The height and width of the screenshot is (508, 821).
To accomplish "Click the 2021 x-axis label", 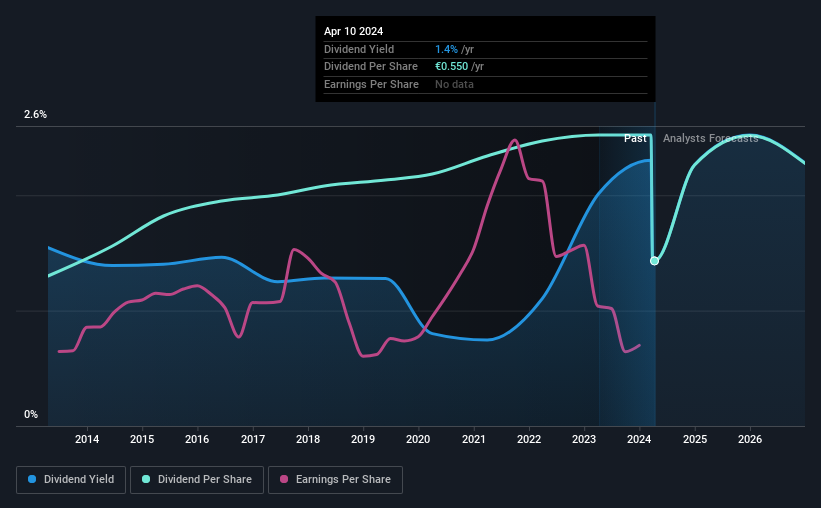I will (x=474, y=439).
